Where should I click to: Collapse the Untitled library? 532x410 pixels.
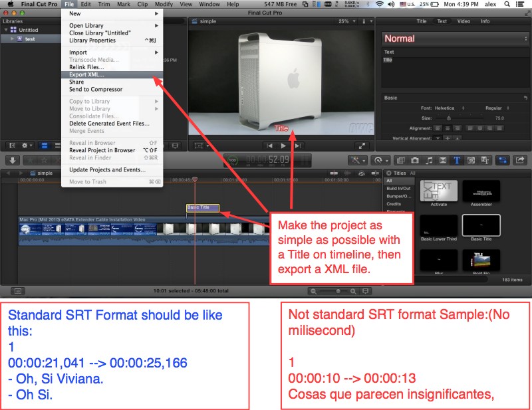click(x=6, y=30)
